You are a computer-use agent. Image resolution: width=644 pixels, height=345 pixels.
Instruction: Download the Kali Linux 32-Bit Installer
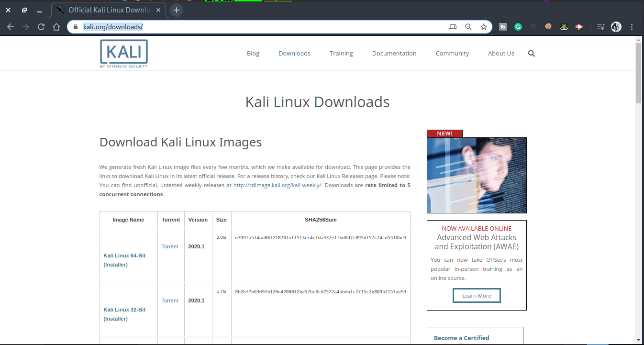coord(124,314)
